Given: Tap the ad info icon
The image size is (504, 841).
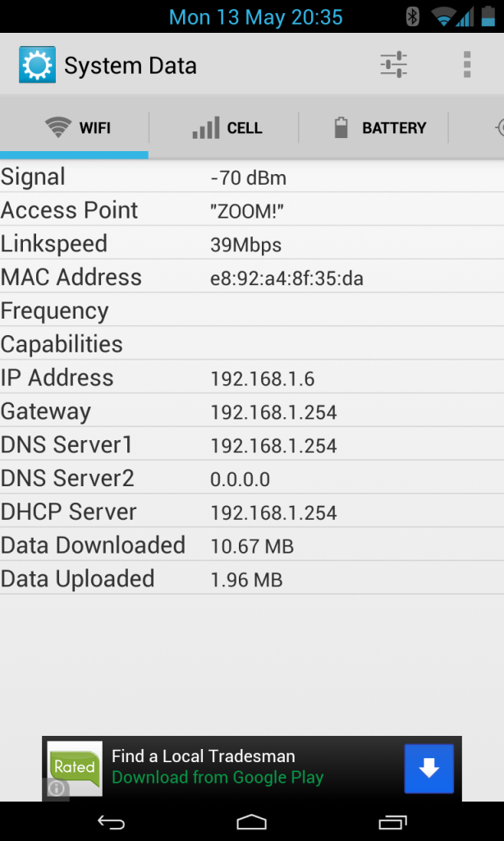Looking at the screenshot, I should pos(57,788).
